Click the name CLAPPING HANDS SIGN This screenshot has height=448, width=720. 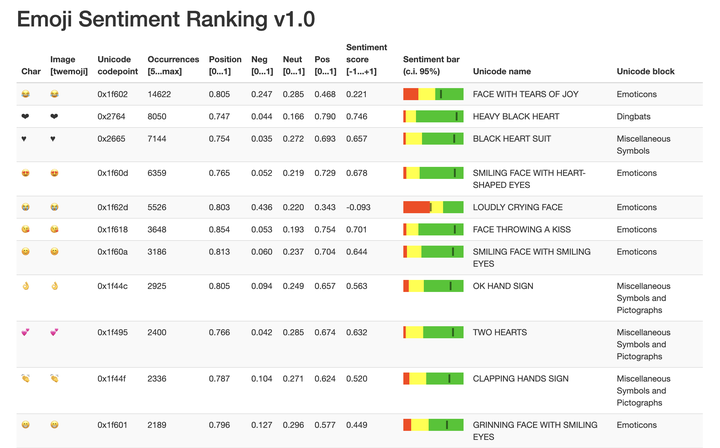click(521, 378)
